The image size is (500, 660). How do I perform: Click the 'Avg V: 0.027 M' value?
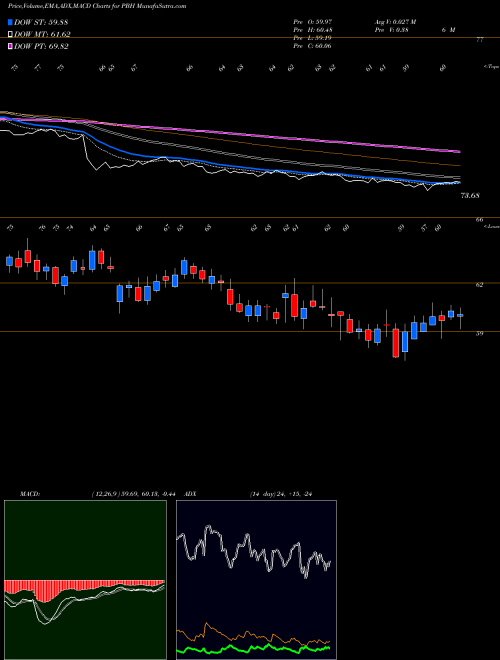pyautogui.click(x=394, y=22)
